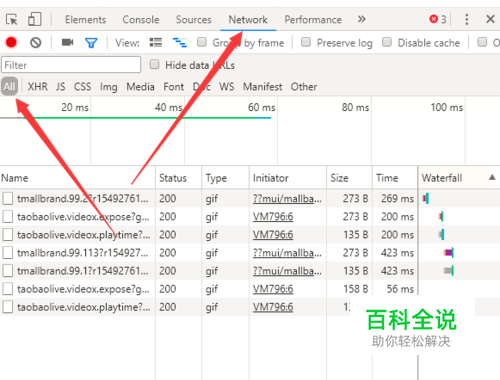Filter requests by Font type
Screen dimensions: 500x380
[x=173, y=87]
